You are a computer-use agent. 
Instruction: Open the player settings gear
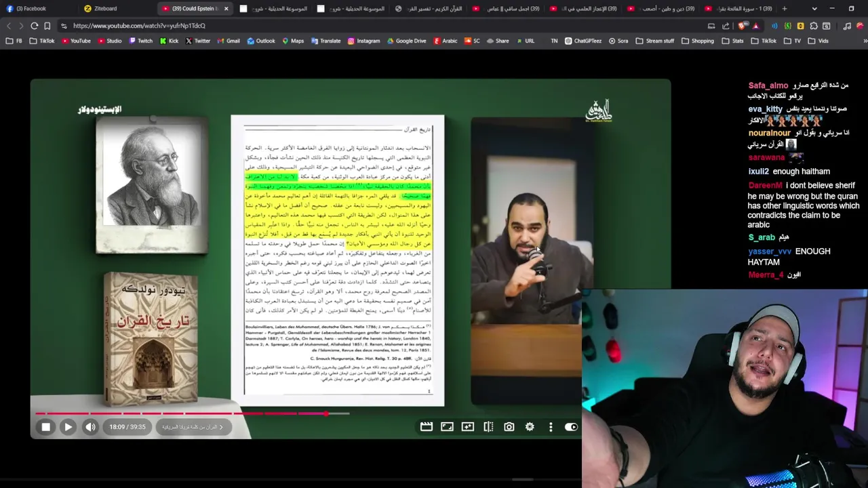click(530, 427)
